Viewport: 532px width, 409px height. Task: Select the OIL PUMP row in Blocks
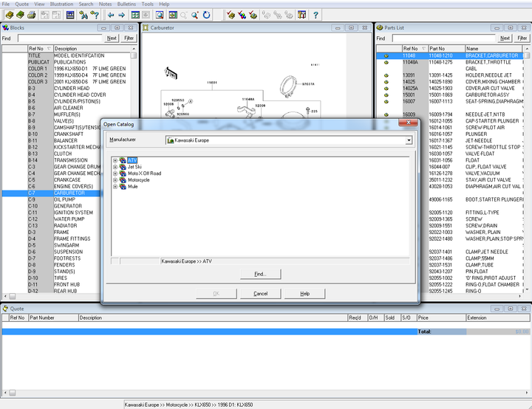[x=51, y=200]
